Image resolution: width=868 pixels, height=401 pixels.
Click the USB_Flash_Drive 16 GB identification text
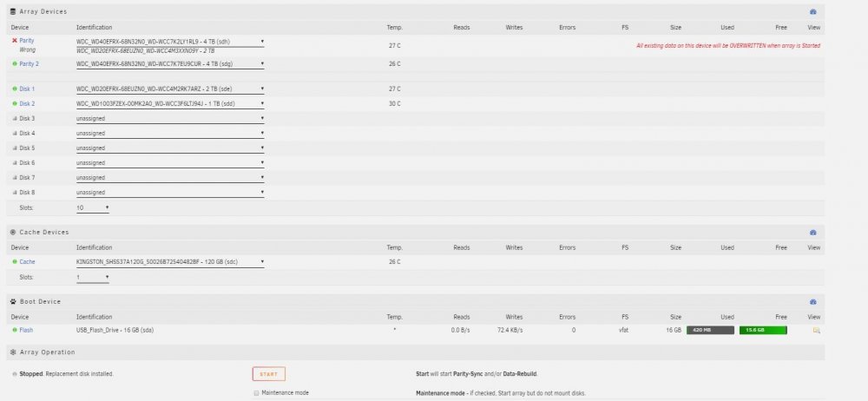[115, 330]
